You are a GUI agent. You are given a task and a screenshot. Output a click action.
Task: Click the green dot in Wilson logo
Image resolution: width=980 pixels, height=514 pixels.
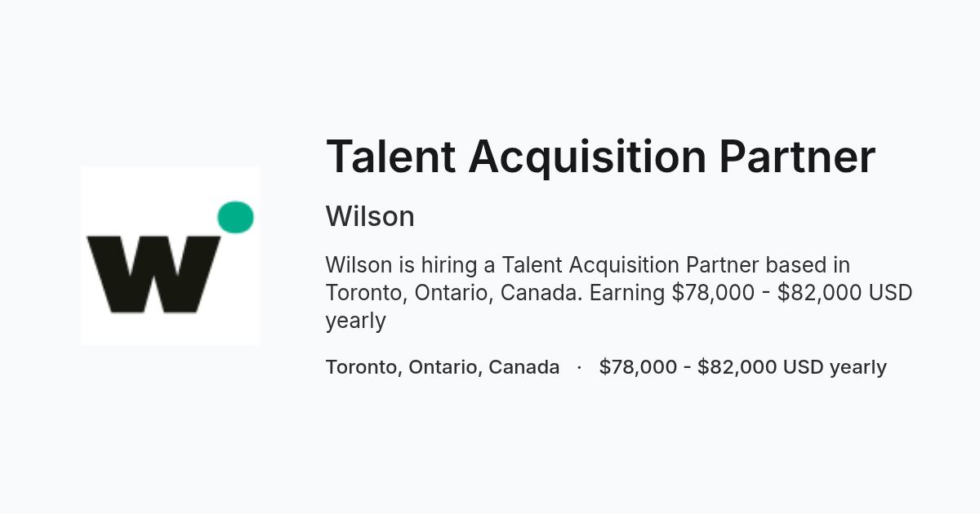pos(235,217)
